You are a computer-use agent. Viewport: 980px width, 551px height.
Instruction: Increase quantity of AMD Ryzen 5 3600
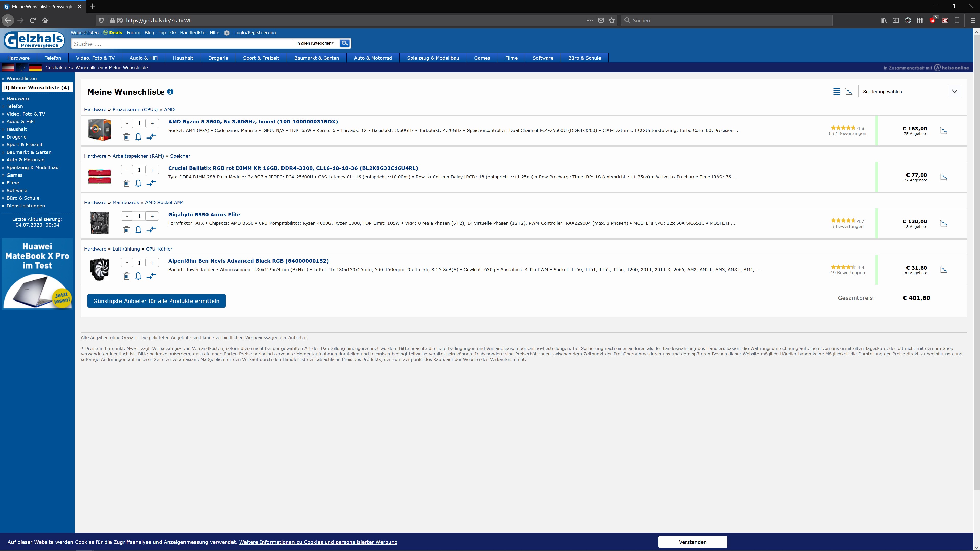pyautogui.click(x=152, y=123)
